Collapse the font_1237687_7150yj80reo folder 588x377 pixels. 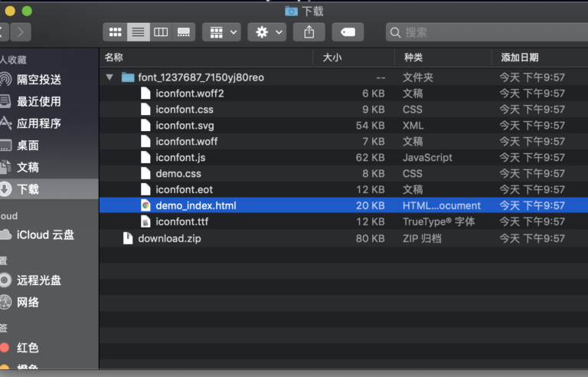(109, 77)
